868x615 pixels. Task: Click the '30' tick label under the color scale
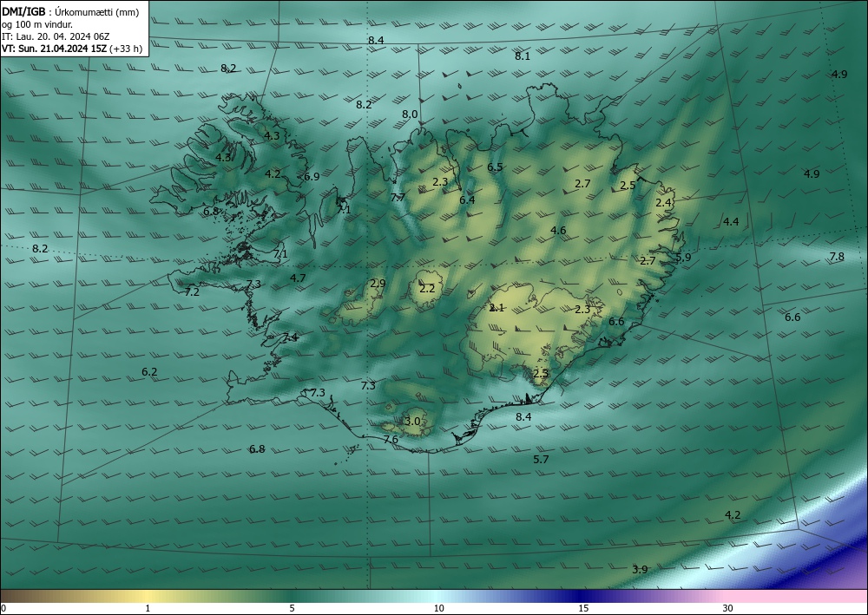click(728, 608)
